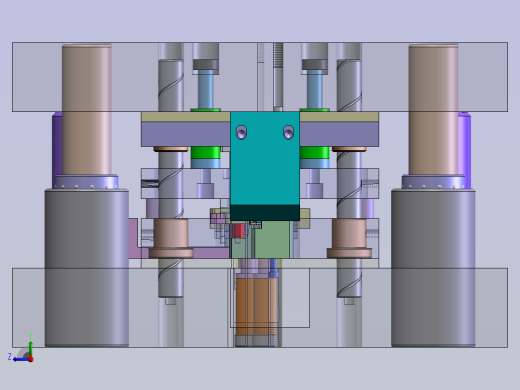Select the orange-brown cylinder at bottom center
The height and width of the screenshot is (390, 520).
coord(256,306)
